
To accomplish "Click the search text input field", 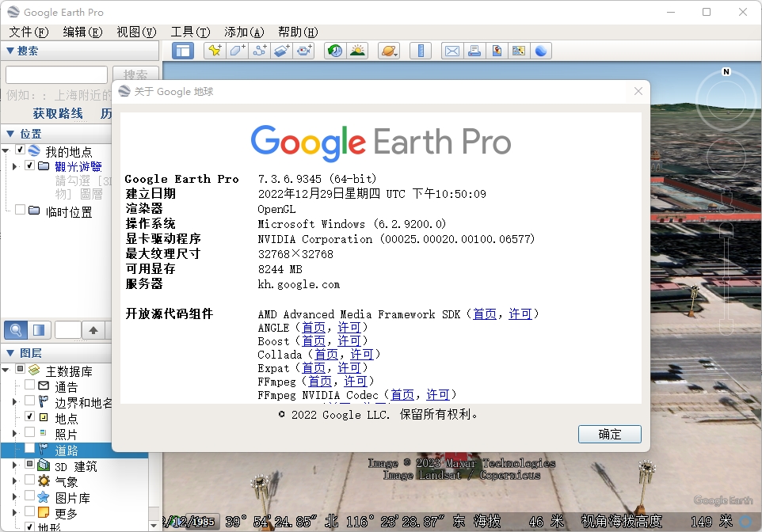I will (x=56, y=75).
